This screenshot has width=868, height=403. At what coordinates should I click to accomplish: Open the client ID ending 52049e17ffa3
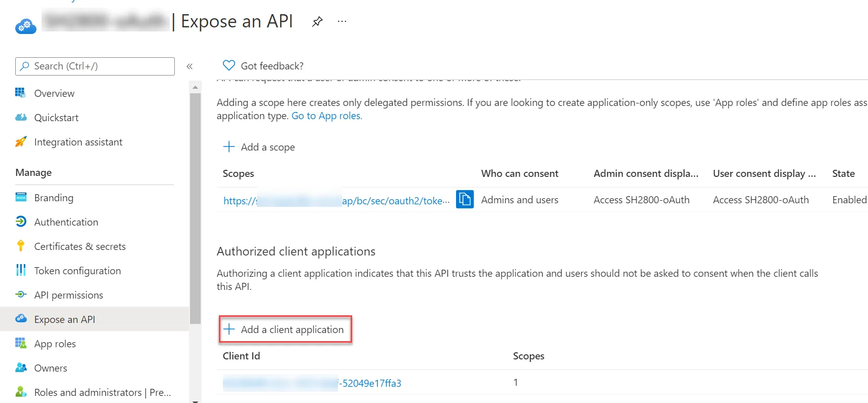312,383
